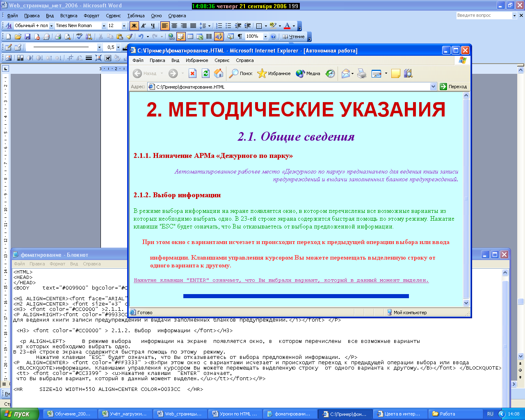Click the Paste clipboard icon in Word
Screen dimensions: 525x420
[119, 37]
